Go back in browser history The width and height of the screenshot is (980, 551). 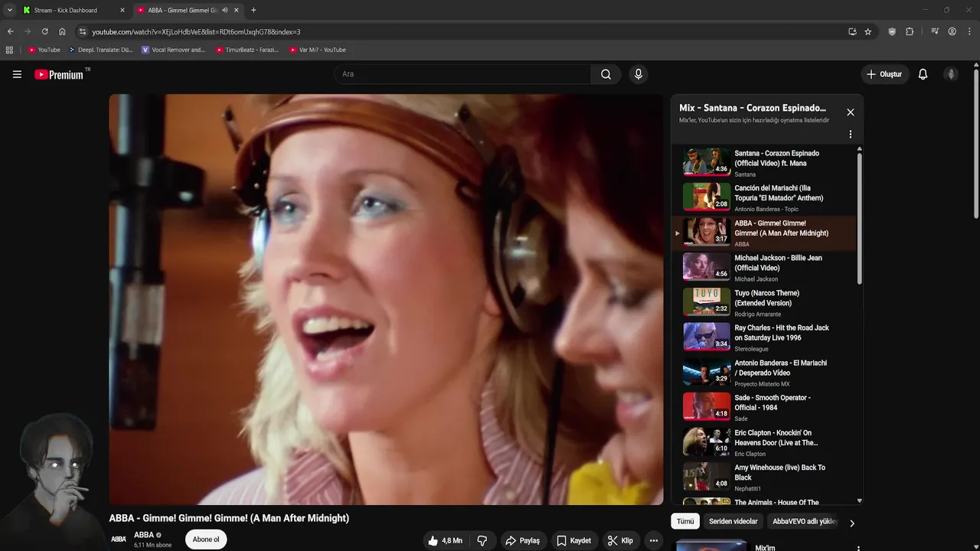tap(10, 31)
